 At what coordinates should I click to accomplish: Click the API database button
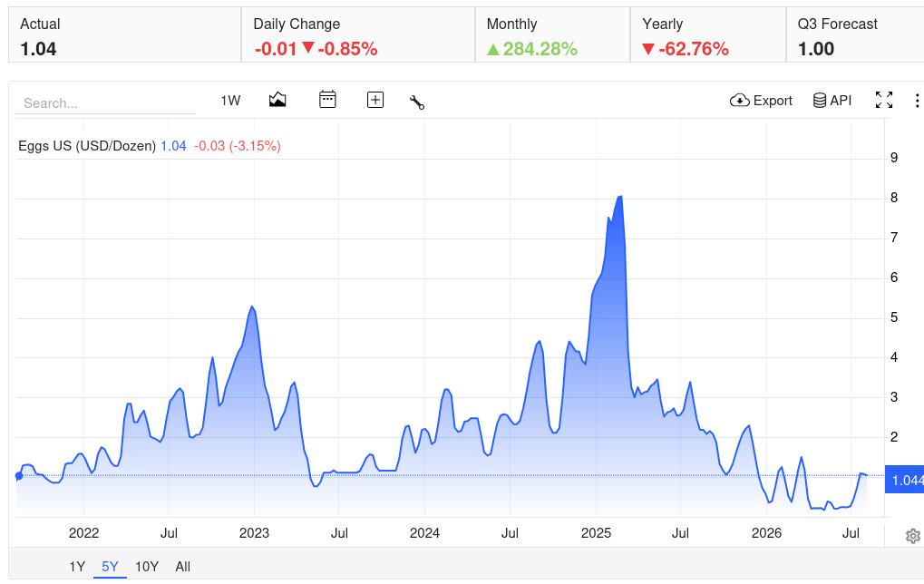(832, 101)
